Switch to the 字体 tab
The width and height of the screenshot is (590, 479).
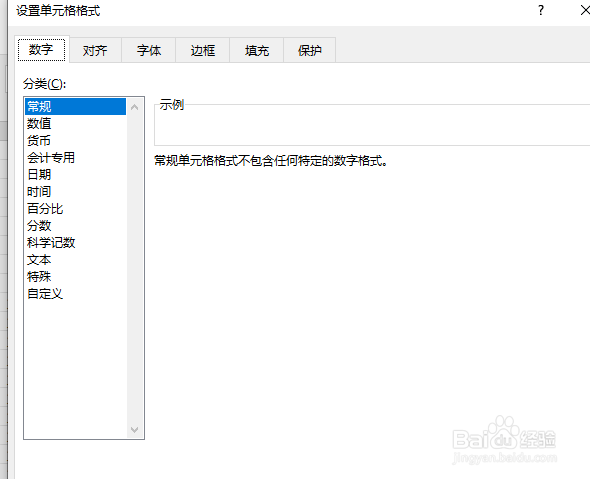click(x=149, y=50)
